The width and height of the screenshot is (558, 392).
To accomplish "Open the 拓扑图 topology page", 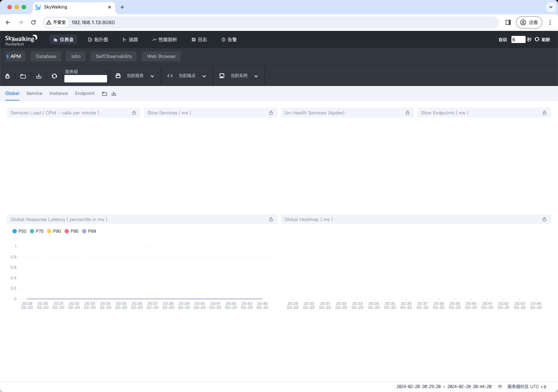I will (x=98, y=39).
